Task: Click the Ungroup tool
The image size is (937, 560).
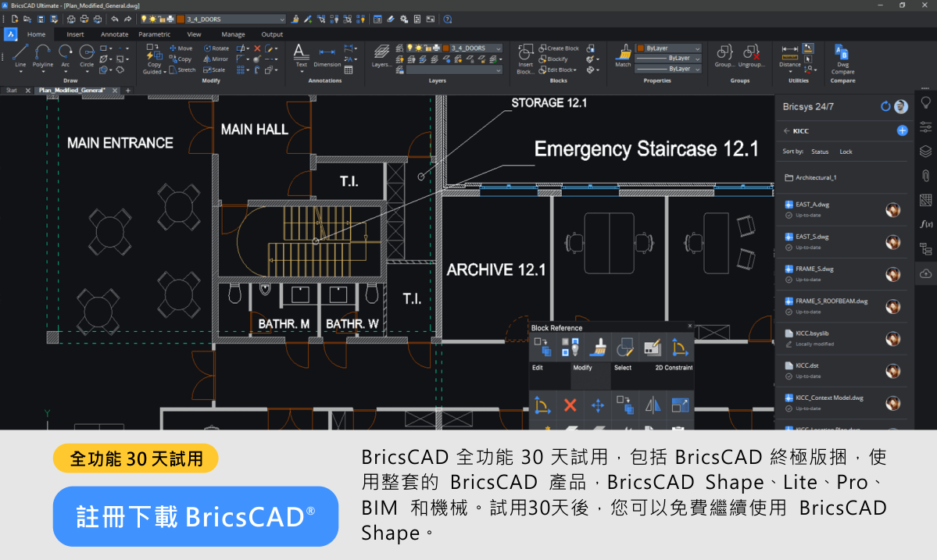Action: pyautogui.click(x=751, y=55)
